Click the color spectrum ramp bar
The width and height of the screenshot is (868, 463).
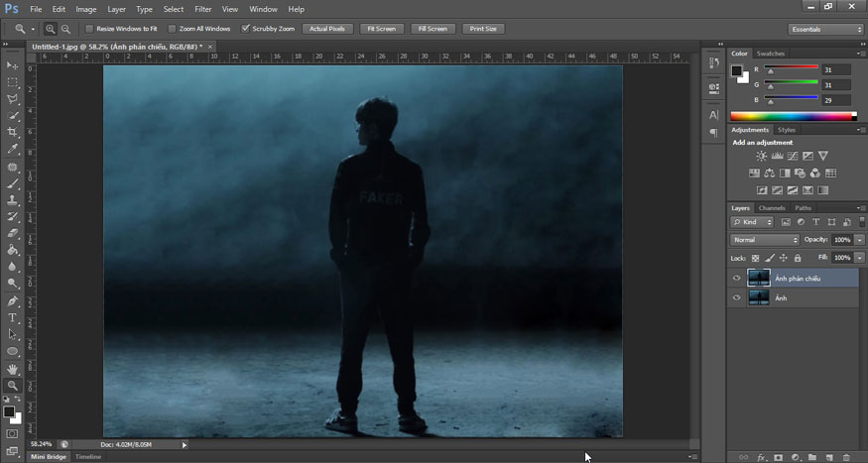coord(794,116)
